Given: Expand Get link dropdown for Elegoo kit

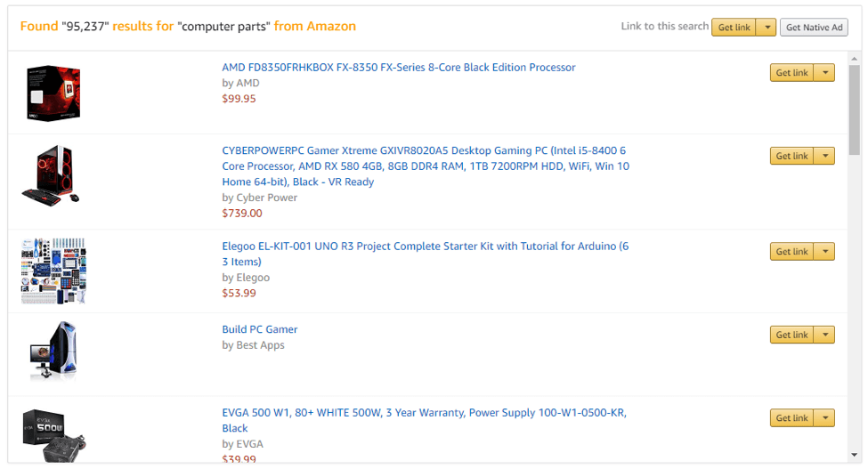Looking at the screenshot, I should coord(825,252).
